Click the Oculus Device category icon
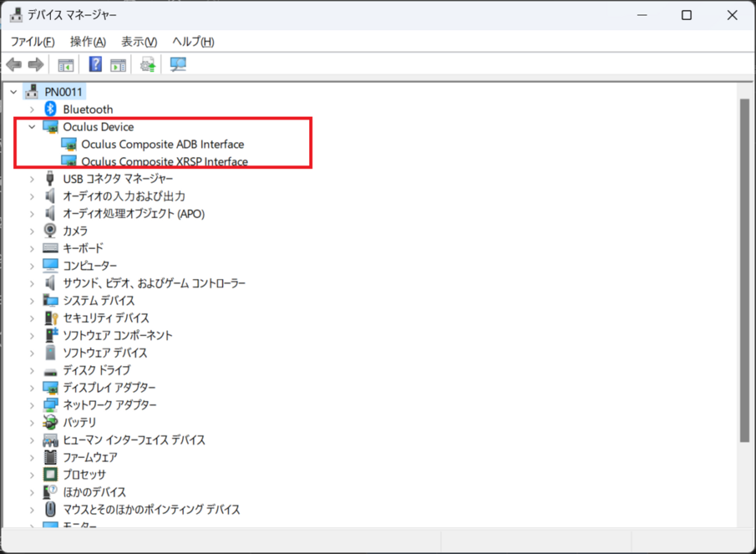This screenshot has height=554, width=756. coord(50,127)
